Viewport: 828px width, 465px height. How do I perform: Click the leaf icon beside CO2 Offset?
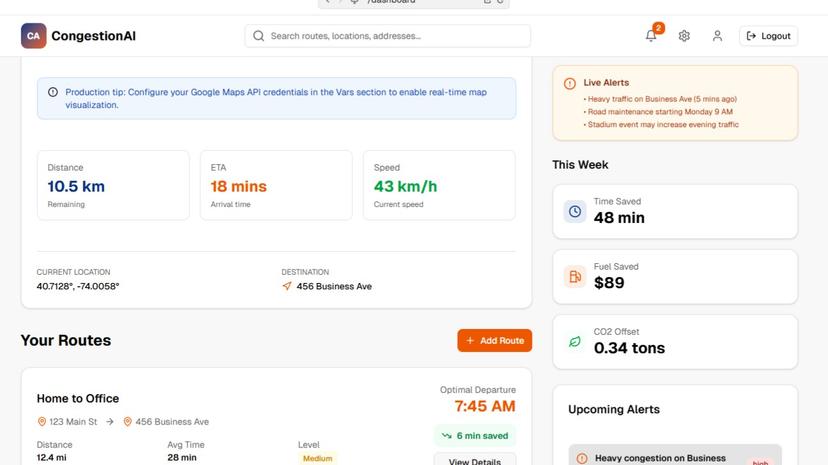(575, 342)
